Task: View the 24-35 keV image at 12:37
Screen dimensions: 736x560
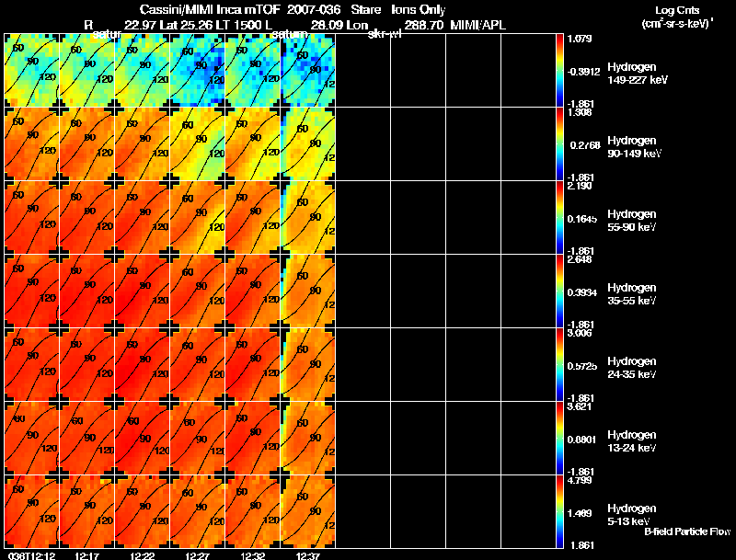Action: click(308, 364)
